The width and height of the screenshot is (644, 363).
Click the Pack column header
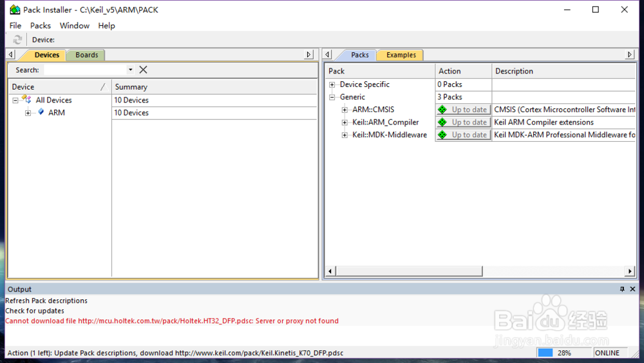click(381, 71)
